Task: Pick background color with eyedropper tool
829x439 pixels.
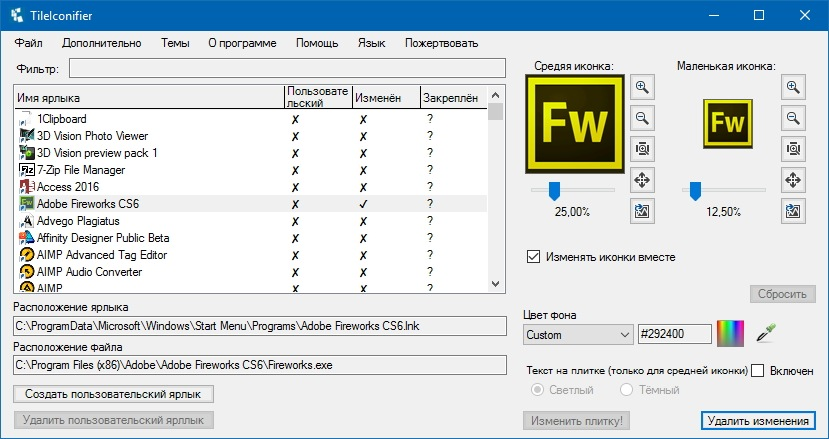Action: click(x=767, y=333)
